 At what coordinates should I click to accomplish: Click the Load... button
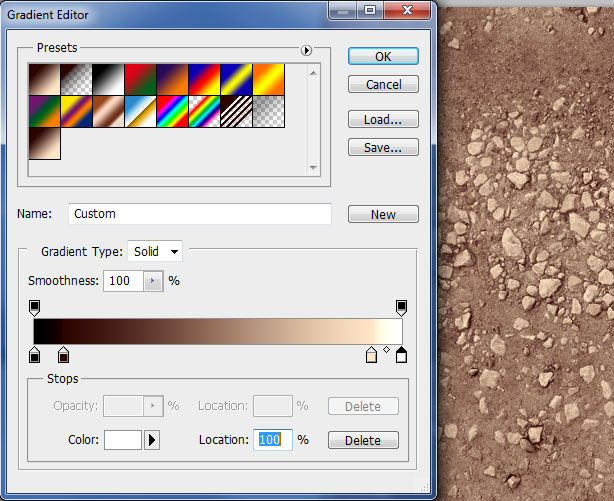point(383,119)
